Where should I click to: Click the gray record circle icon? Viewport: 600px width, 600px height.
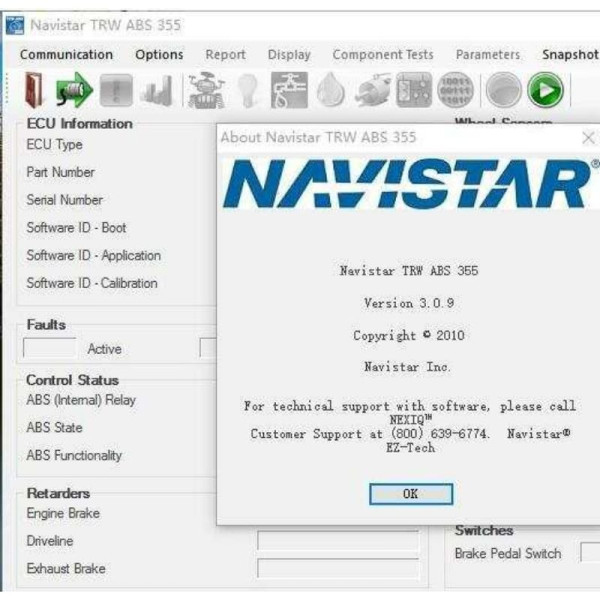point(503,91)
